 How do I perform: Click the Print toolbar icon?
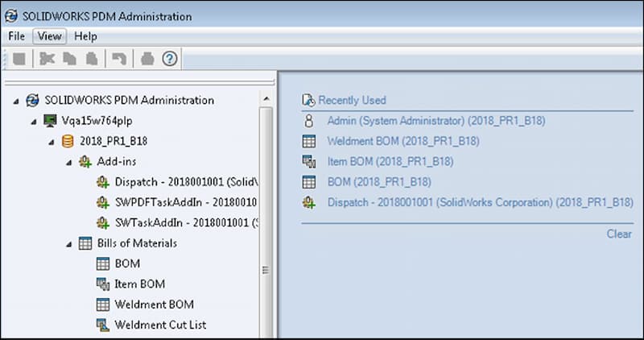[147, 59]
